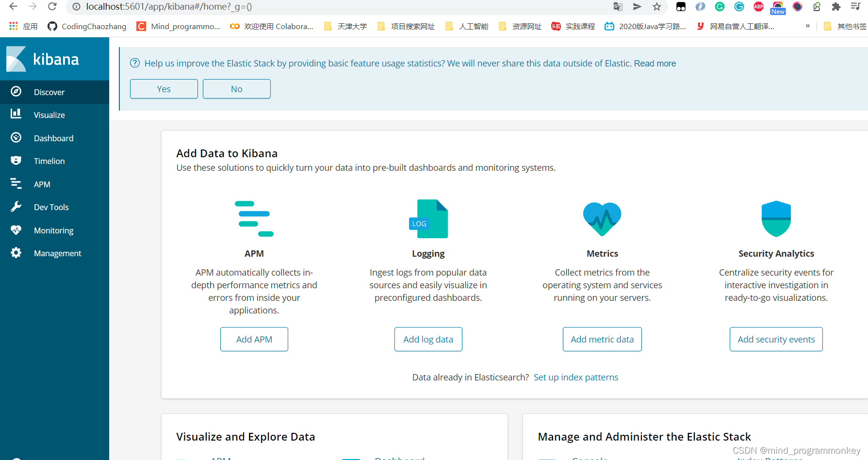Reload the page with refresh icon

pyautogui.click(x=52, y=6)
